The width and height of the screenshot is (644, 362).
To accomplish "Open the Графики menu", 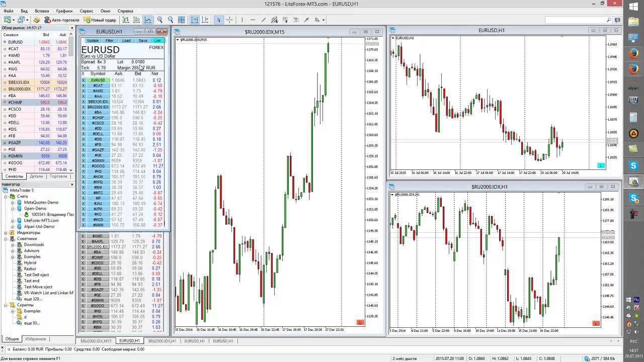I will [64, 11].
